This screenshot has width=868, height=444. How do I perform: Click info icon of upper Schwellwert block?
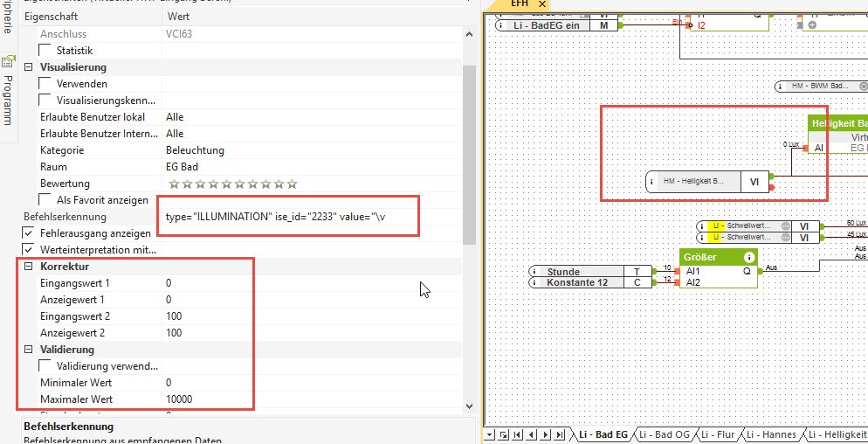click(x=702, y=226)
